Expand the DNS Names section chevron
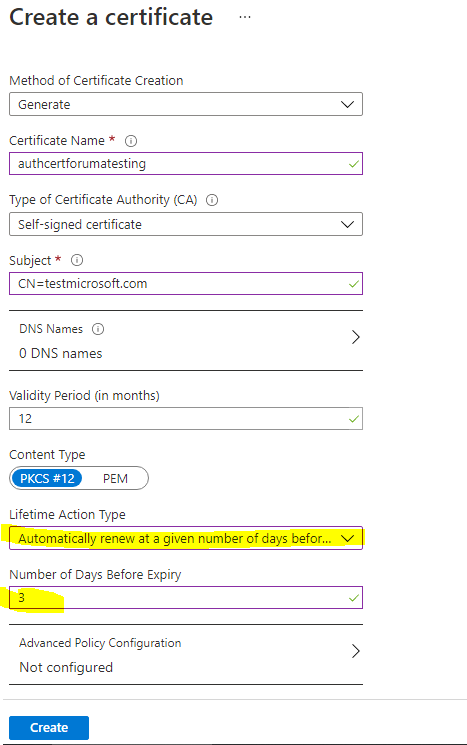 [x=355, y=337]
